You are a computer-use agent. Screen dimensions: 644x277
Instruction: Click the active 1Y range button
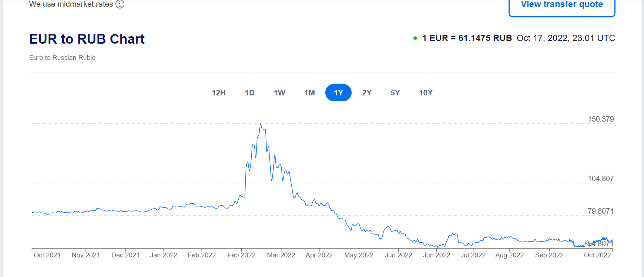point(338,93)
